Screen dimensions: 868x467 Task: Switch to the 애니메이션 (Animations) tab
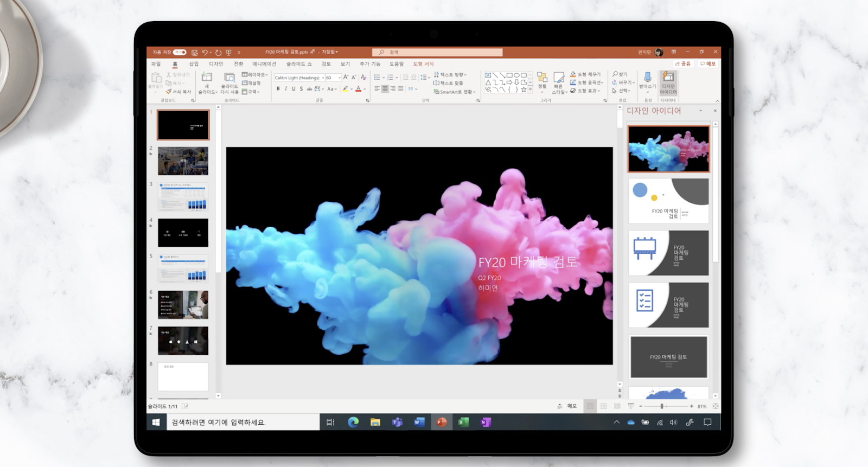[264, 64]
